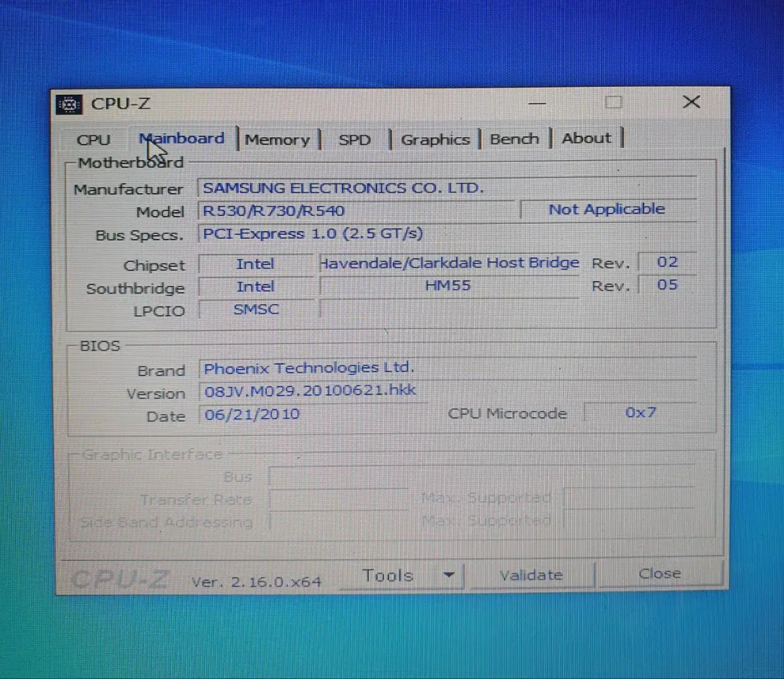784x679 pixels.
Task: Minimize the CPU-Z window
Action: point(536,103)
